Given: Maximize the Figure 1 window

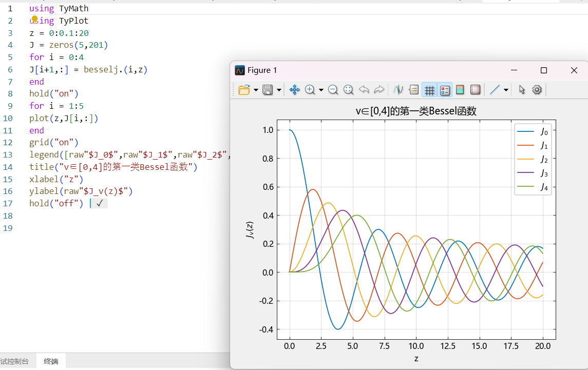Looking at the screenshot, I should 544,70.
